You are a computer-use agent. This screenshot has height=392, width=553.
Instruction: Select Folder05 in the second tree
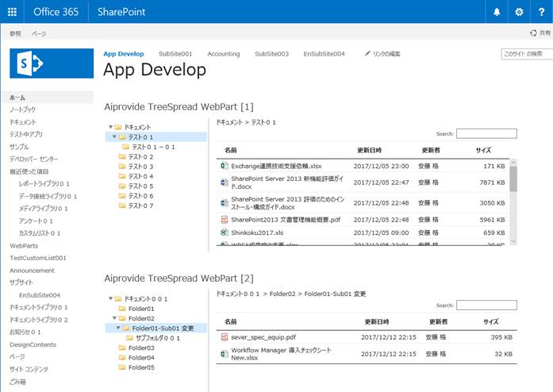click(141, 367)
